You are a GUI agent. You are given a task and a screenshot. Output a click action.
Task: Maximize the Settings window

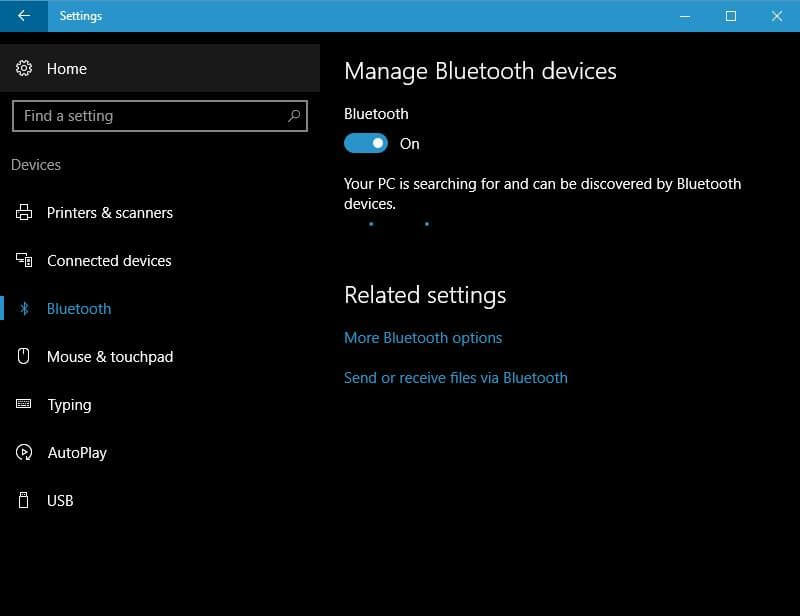pos(731,16)
